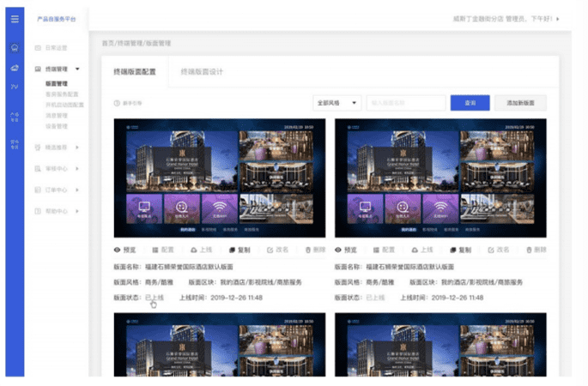Expand the 审核中心 menu arrow
This screenshot has height=386, width=588.
[77, 169]
